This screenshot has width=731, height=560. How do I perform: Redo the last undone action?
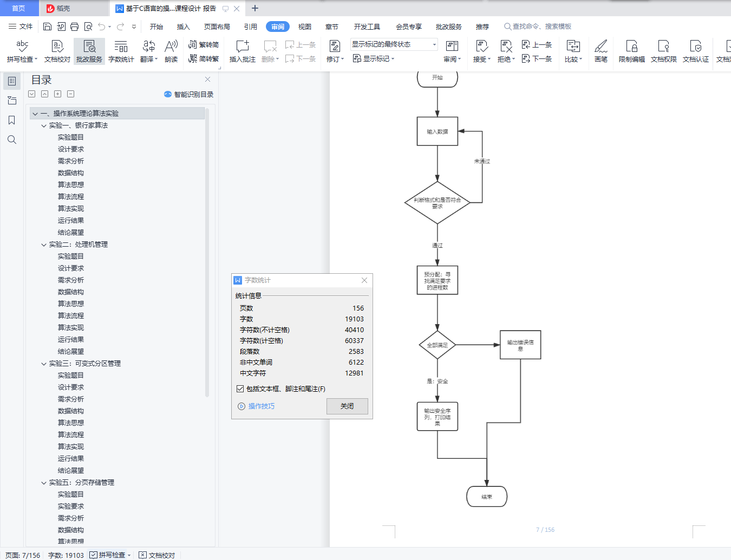tap(120, 27)
